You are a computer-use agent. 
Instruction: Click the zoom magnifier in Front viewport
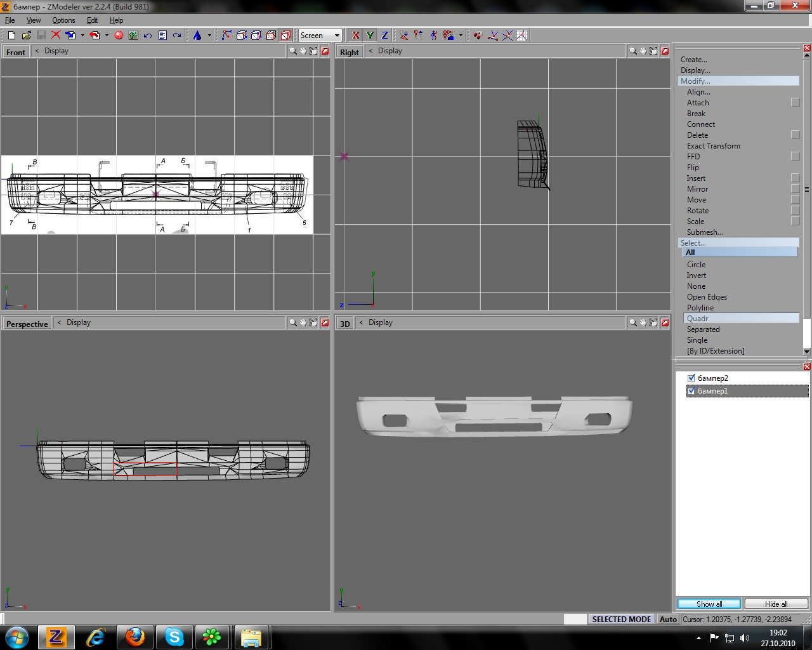pyautogui.click(x=293, y=51)
